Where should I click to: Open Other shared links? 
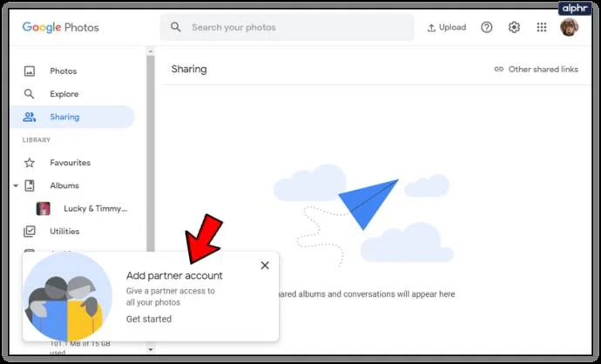click(536, 70)
